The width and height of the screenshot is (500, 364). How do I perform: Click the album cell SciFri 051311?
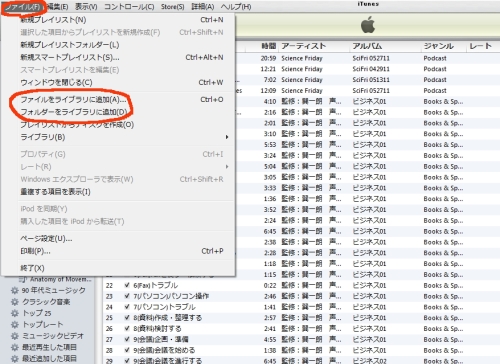[371, 80]
